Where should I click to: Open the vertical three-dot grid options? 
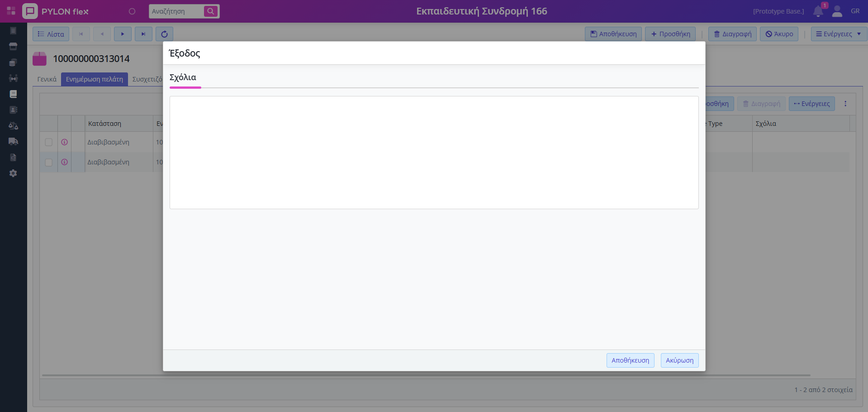point(845,104)
